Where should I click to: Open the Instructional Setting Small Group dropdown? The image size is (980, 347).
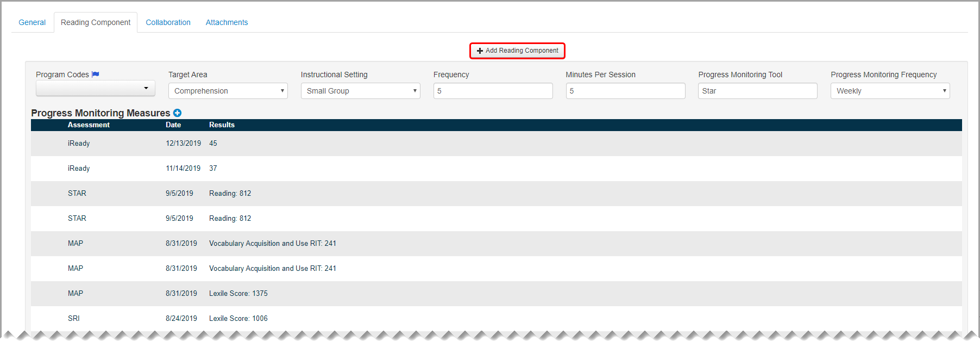[x=361, y=91]
